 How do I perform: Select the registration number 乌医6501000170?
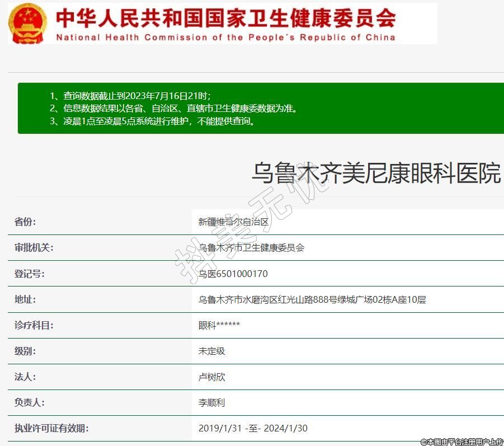[233, 274]
